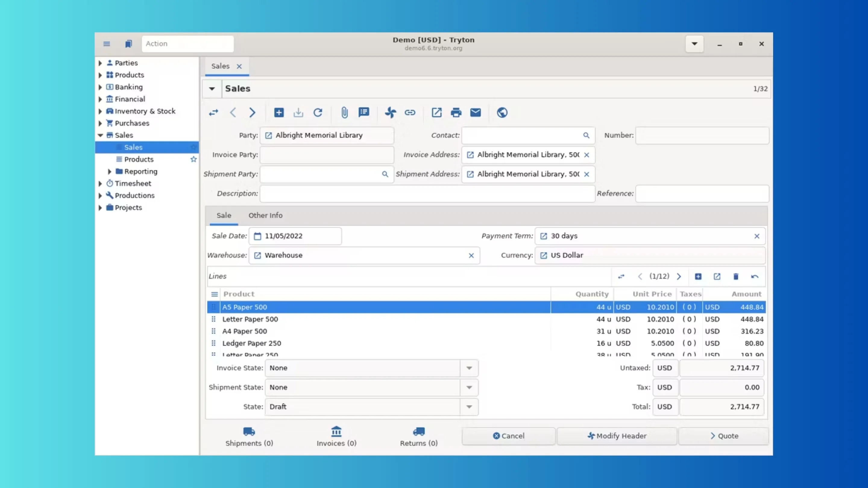Open the Invoice State dropdown

(x=469, y=368)
